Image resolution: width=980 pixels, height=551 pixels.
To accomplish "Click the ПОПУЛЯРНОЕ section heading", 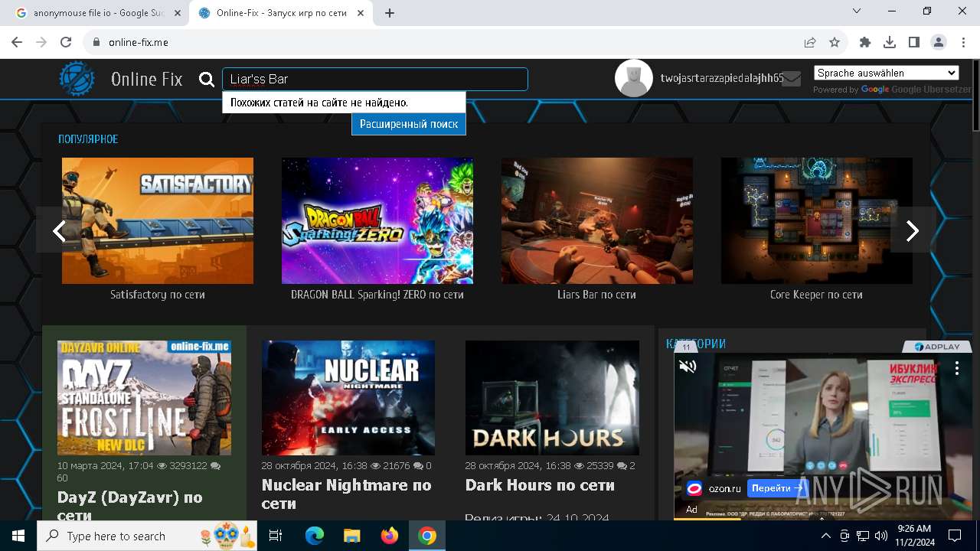I will pos(88,139).
